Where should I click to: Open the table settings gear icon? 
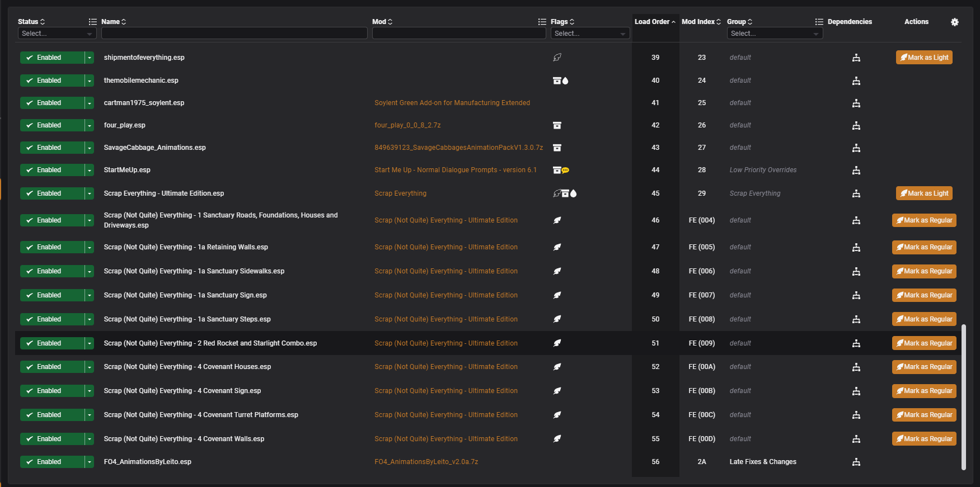[x=955, y=22]
